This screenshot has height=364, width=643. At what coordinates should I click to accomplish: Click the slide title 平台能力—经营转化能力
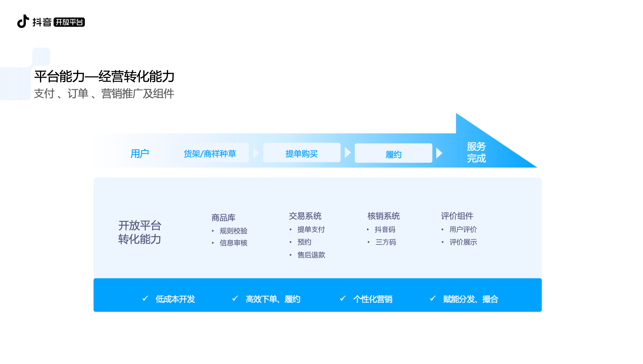click(x=104, y=76)
